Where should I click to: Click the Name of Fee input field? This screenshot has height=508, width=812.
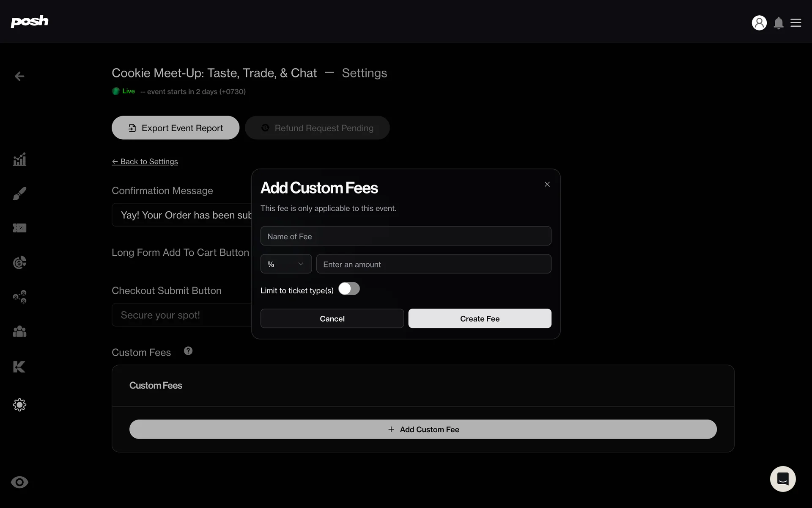click(x=406, y=236)
